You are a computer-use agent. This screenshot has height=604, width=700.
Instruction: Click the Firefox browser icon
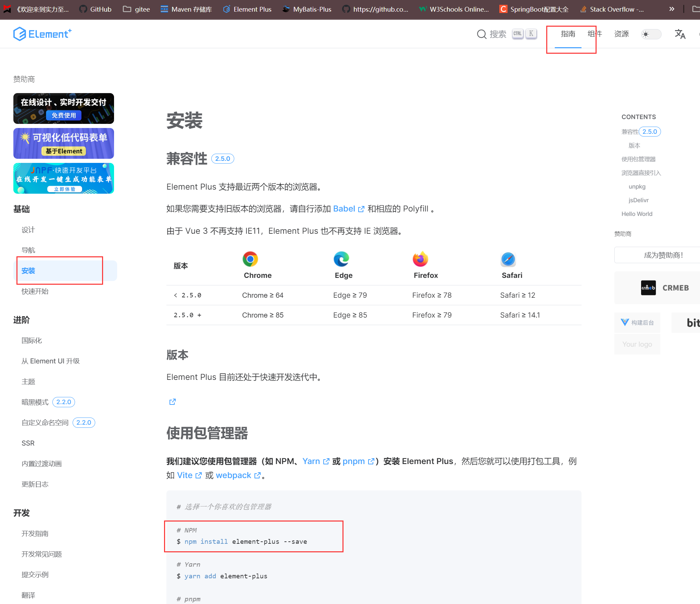click(420, 259)
